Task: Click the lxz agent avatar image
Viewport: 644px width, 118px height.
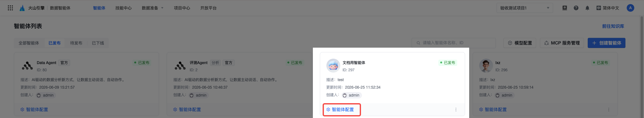Action: click(486, 66)
